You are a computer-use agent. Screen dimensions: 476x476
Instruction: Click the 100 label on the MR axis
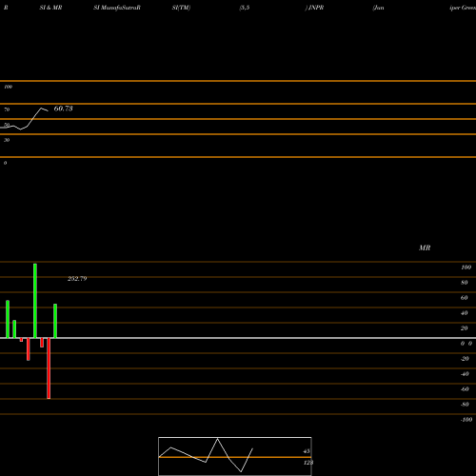point(466,268)
